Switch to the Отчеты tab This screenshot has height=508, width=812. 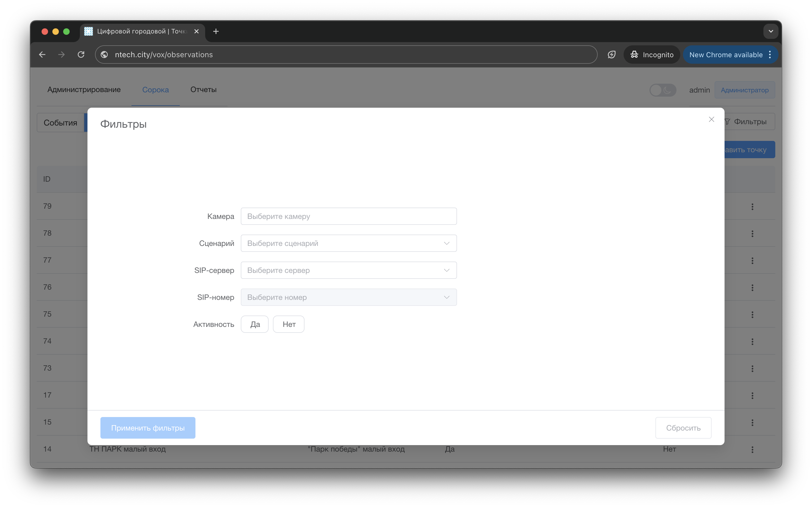click(x=203, y=90)
